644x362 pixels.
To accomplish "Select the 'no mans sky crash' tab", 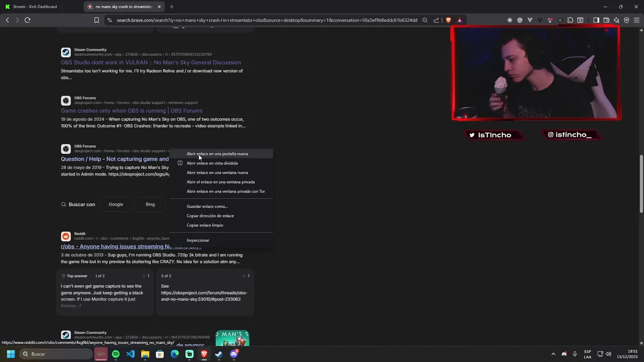I will click(123, 7).
